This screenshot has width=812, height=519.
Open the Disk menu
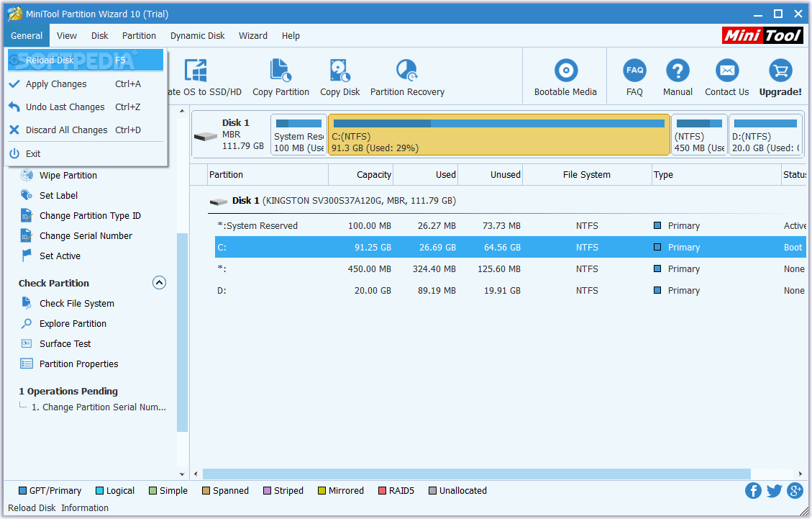click(x=99, y=36)
